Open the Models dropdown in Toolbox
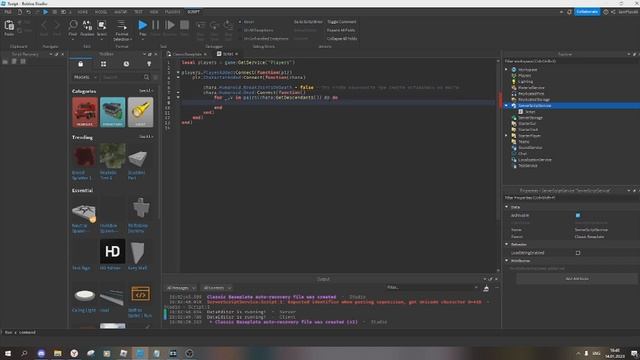 [x=85, y=77]
